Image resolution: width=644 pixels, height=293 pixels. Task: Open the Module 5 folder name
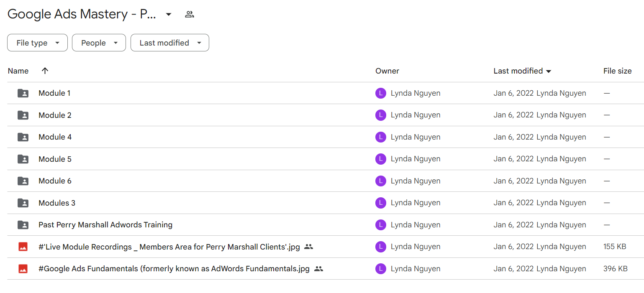(x=55, y=159)
